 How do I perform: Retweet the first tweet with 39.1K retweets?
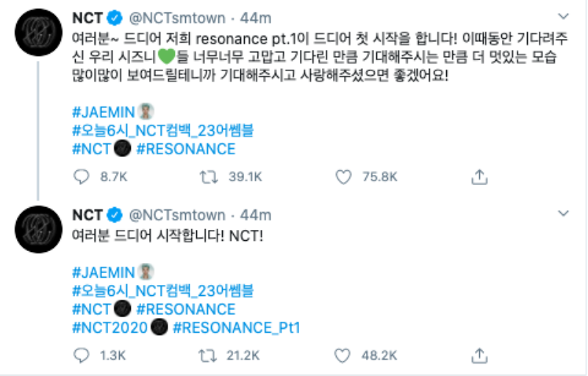pos(207,176)
